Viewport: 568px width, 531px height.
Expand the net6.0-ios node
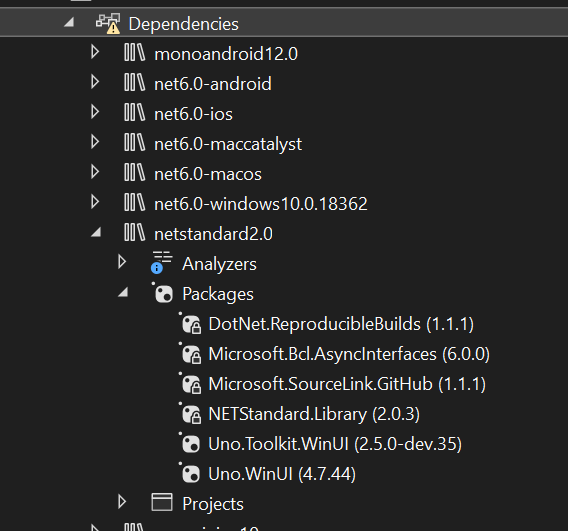pos(95,112)
